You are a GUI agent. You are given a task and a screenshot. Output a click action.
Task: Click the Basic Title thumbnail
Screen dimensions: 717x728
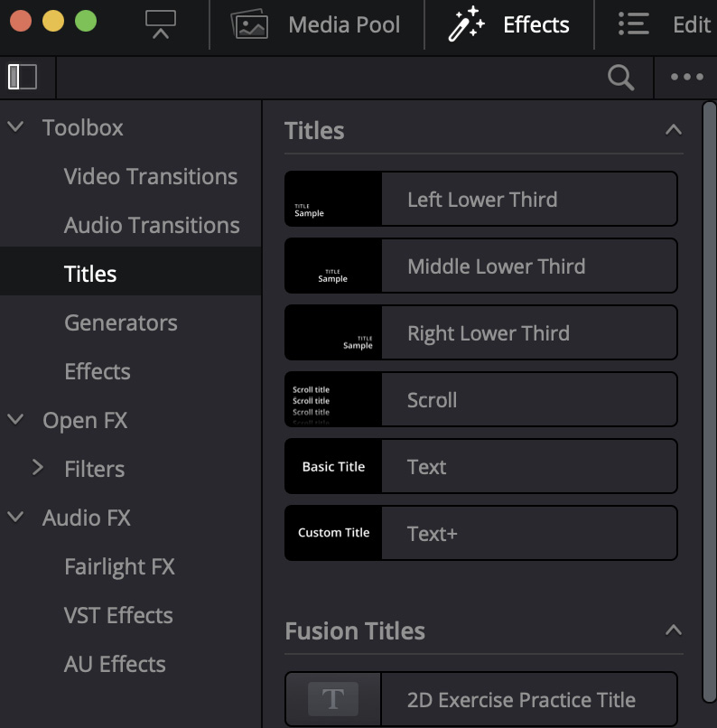point(333,466)
